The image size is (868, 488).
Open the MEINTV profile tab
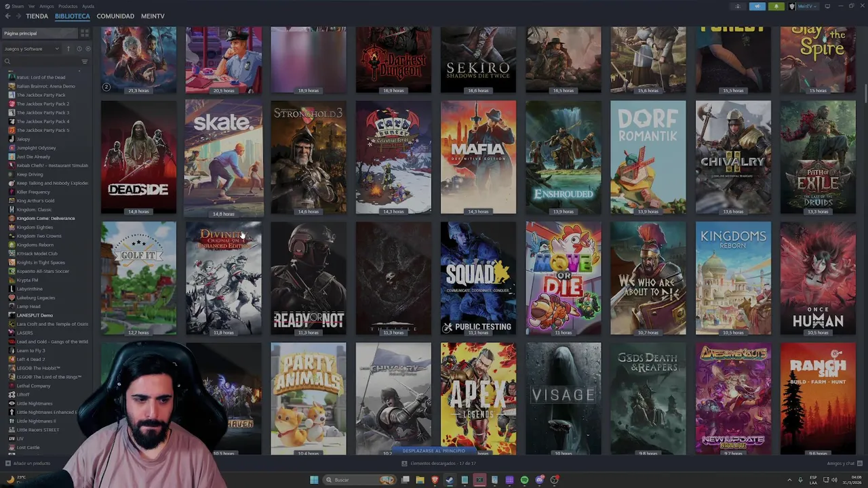[153, 16]
